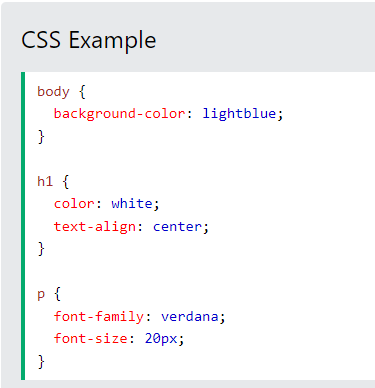The width and height of the screenshot is (375, 388).
Task: Click opening brace after h1
Action: tap(66, 182)
